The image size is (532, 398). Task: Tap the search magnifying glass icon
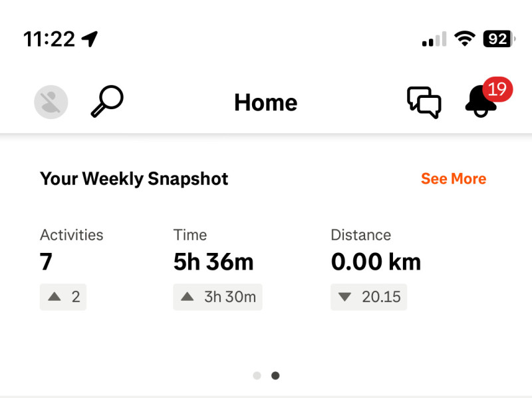(x=106, y=102)
